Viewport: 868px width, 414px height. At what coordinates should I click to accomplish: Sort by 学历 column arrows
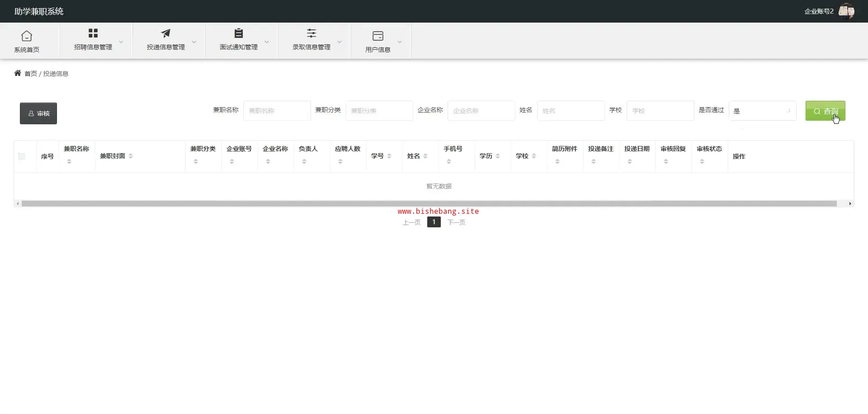tap(498, 156)
